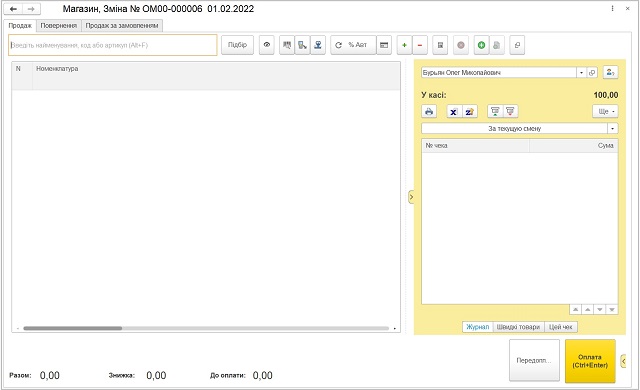Click the cash deposit register icon
Screen dimensions: 640x390
coord(495,111)
